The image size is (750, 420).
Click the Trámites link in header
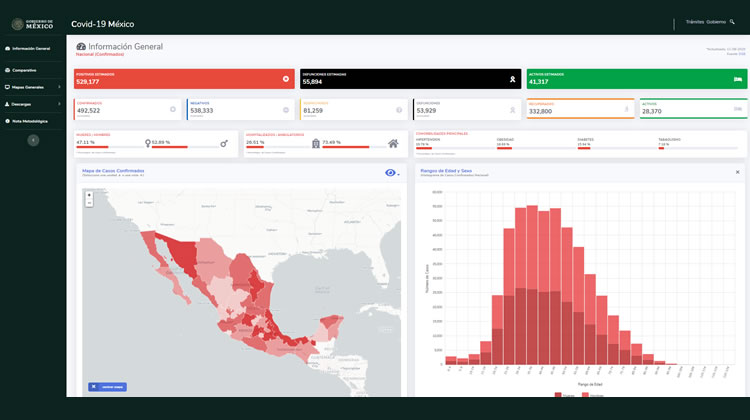pyautogui.click(x=695, y=22)
